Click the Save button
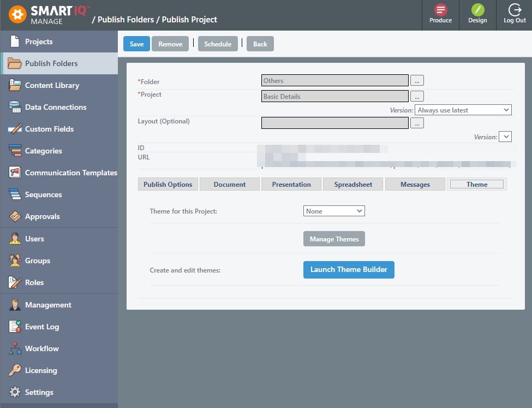Image resolution: width=532 pixels, height=408 pixels. 136,44
